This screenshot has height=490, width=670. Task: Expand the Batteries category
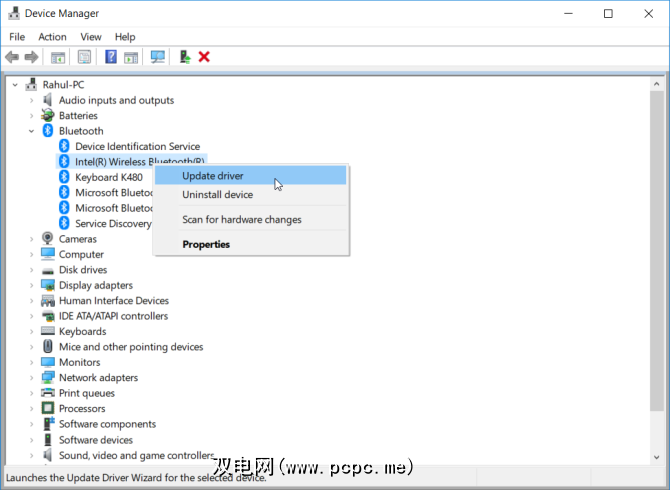click(31, 116)
